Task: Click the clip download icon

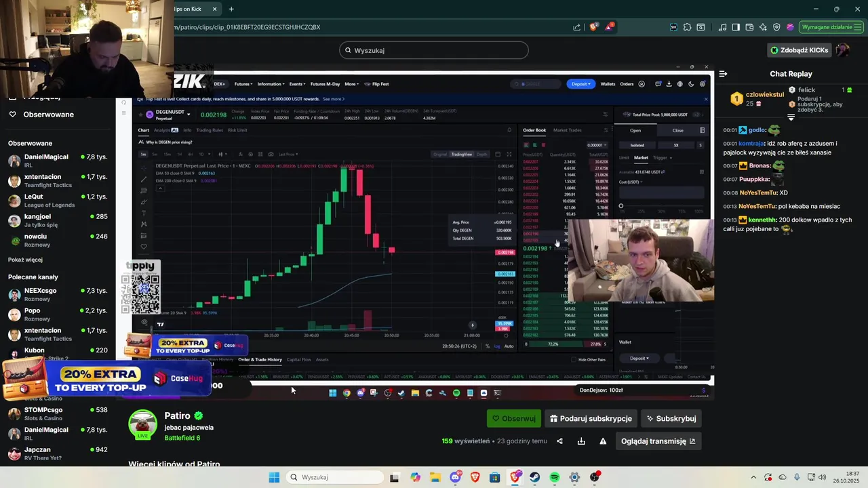Action: click(581, 441)
